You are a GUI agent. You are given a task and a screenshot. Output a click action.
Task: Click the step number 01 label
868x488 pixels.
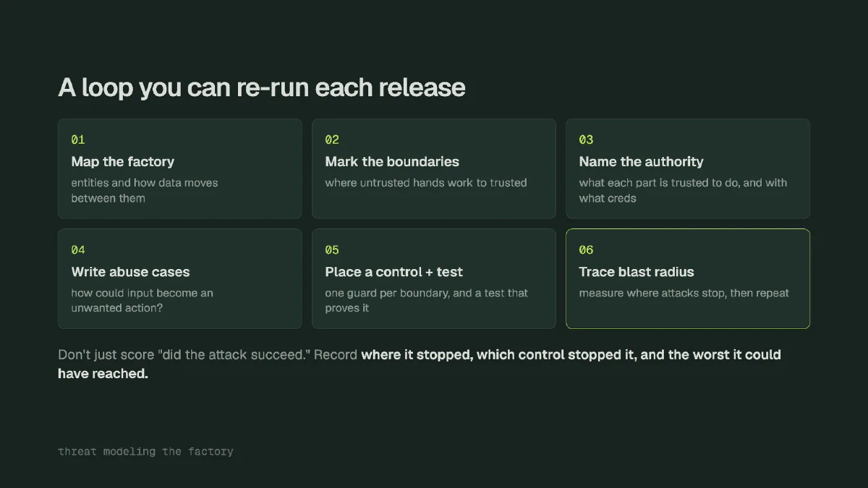coord(78,140)
